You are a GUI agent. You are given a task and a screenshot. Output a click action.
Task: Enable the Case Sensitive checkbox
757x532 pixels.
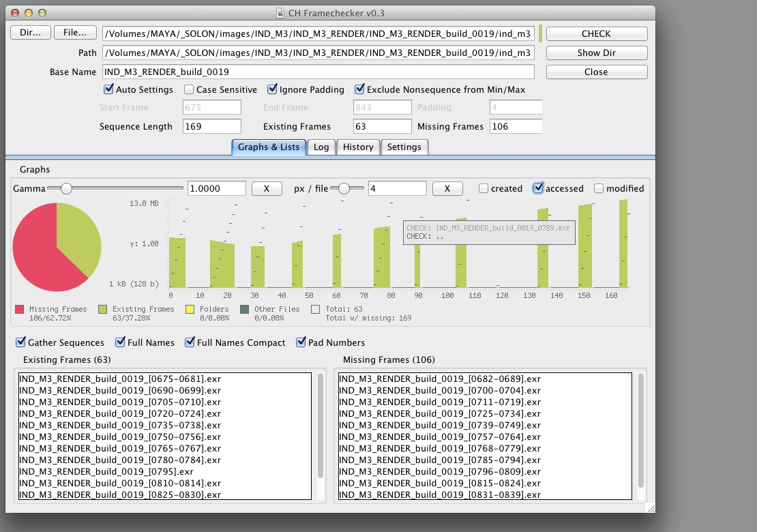tap(189, 89)
